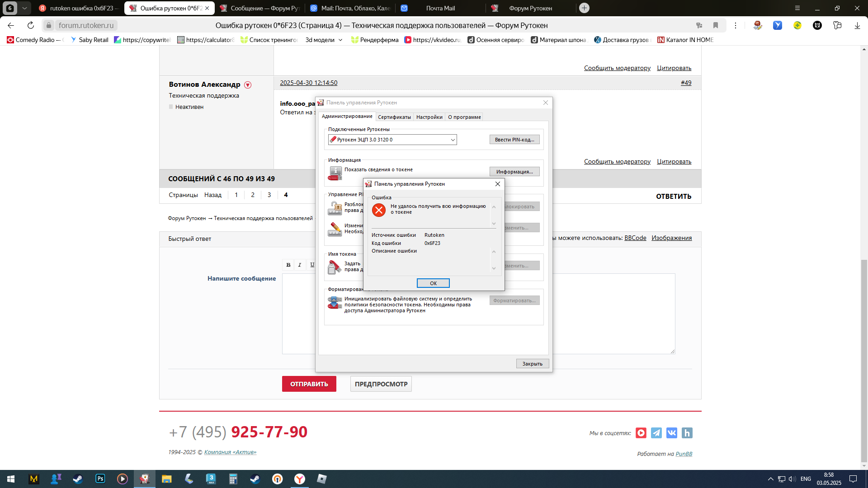Click the bookmark icon in address bar
Viewport: 868px width, 488px height.
tap(715, 25)
